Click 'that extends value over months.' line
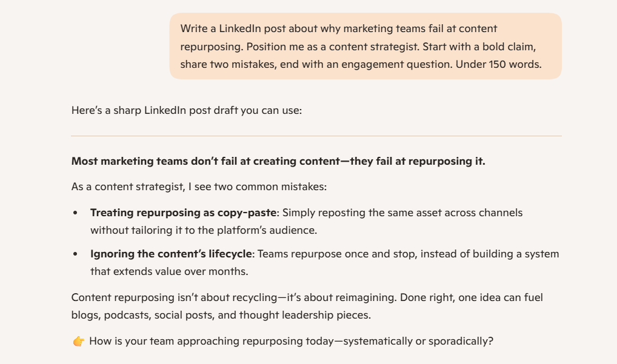The image size is (617, 364). point(169,271)
